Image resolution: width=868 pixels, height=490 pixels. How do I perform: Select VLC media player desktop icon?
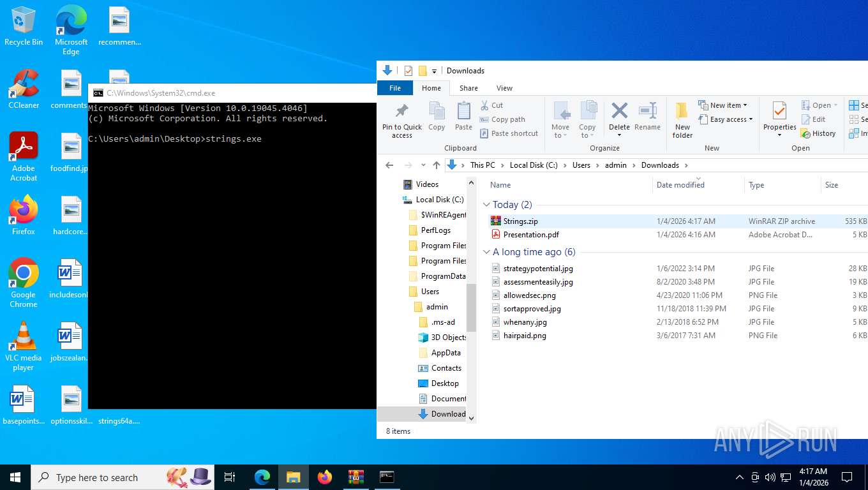[x=24, y=346]
